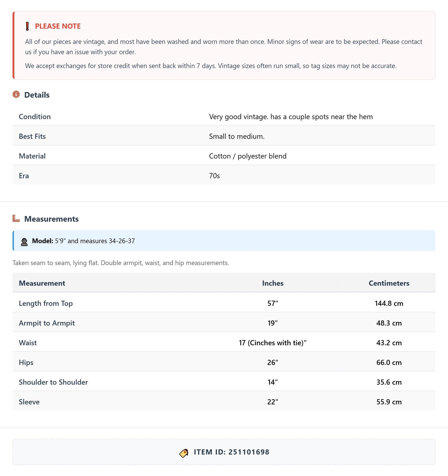Click the 48.3 cm armpit measurement

click(389, 323)
